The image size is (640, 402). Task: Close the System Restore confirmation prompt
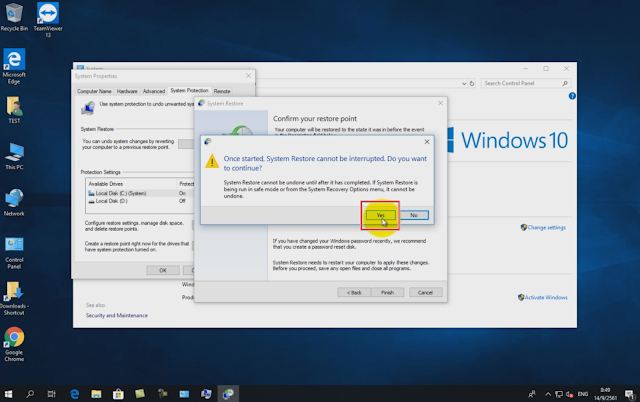[427, 142]
